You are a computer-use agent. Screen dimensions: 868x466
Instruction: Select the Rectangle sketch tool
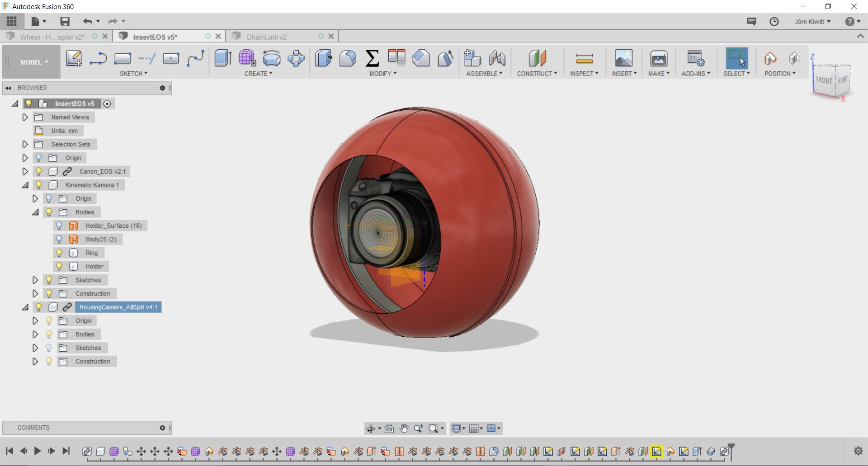pos(123,58)
